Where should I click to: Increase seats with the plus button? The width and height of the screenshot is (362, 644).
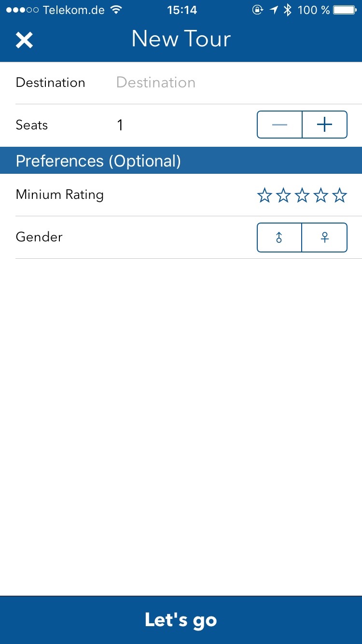325,125
